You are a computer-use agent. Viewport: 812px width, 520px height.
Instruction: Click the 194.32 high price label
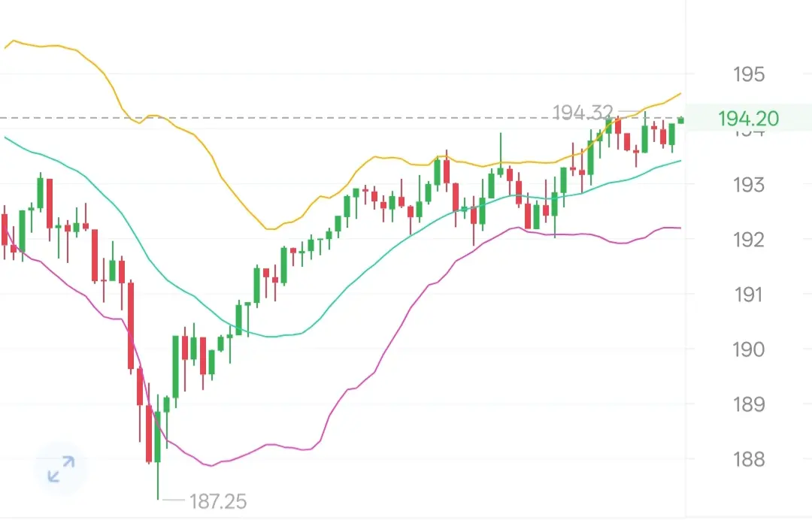[x=583, y=112]
